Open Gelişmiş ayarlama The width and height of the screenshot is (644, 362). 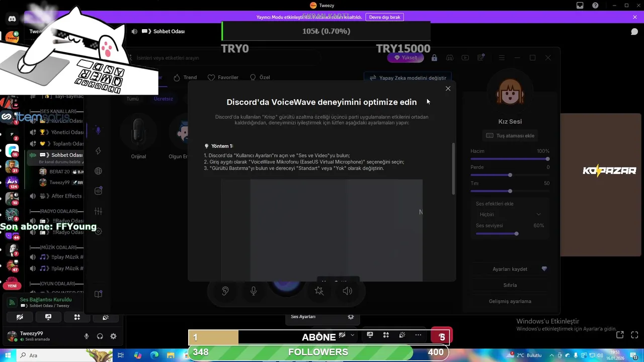[510, 301]
